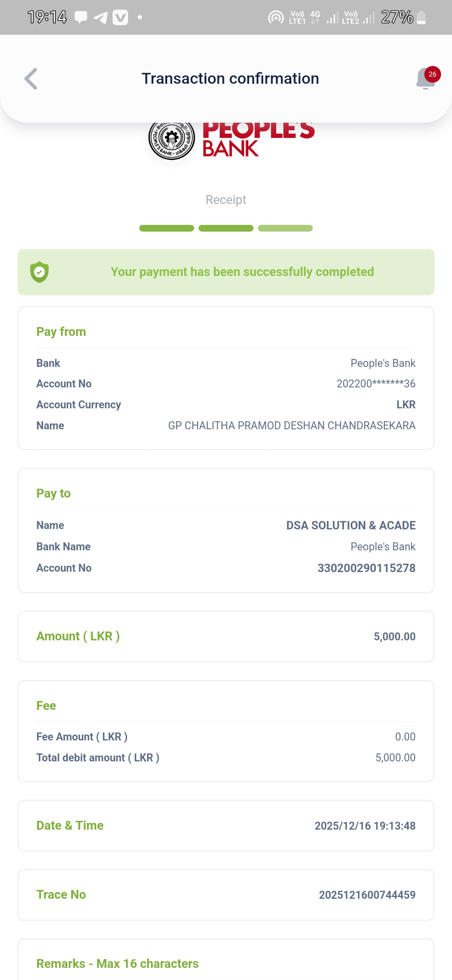Tap the third light-green progress step
Screen dimensions: 452x980
click(x=285, y=228)
